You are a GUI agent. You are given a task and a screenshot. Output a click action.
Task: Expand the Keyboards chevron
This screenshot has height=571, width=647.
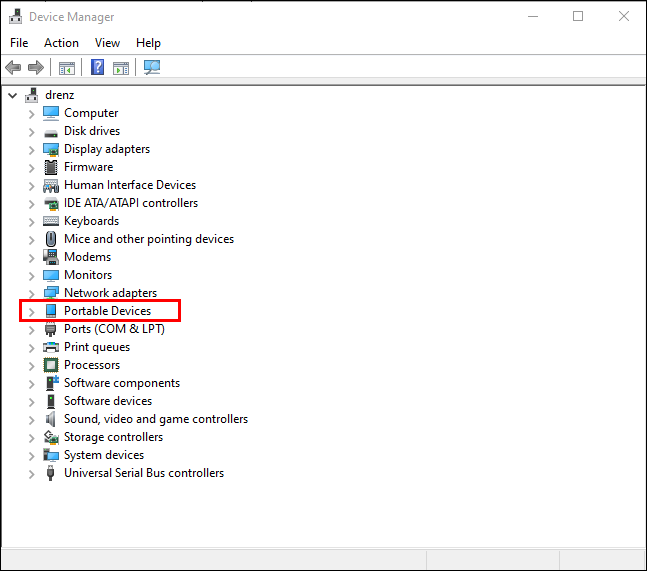[32, 222]
